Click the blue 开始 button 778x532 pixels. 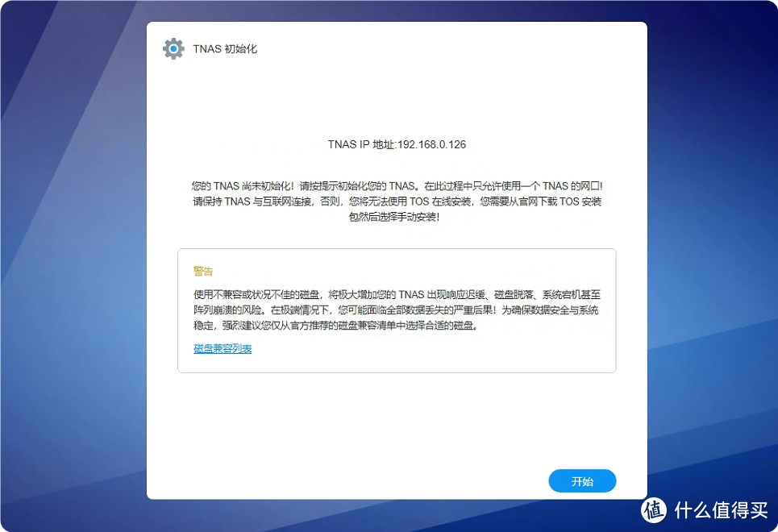582,481
